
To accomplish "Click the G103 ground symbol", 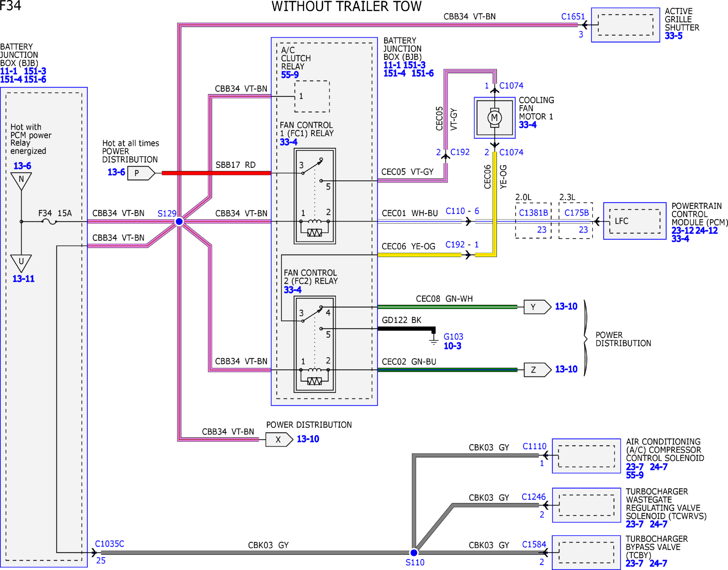I will pos(433,337).
